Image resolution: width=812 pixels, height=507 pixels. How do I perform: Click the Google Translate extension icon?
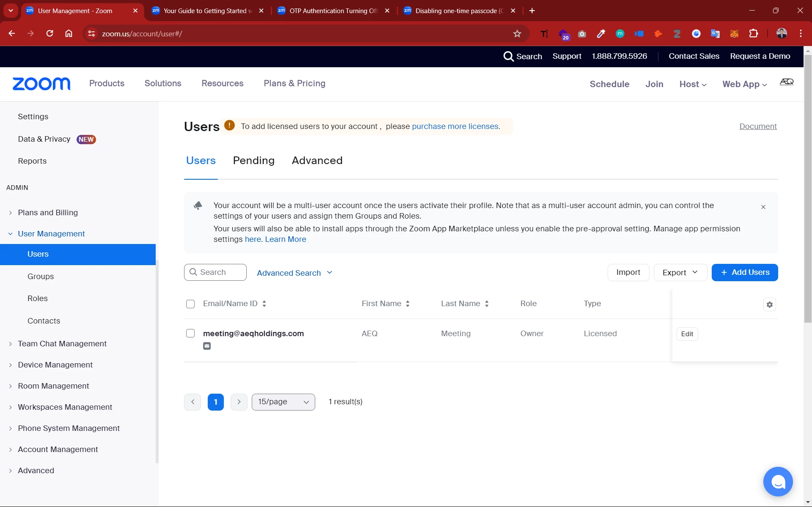[x=715, y=34]
